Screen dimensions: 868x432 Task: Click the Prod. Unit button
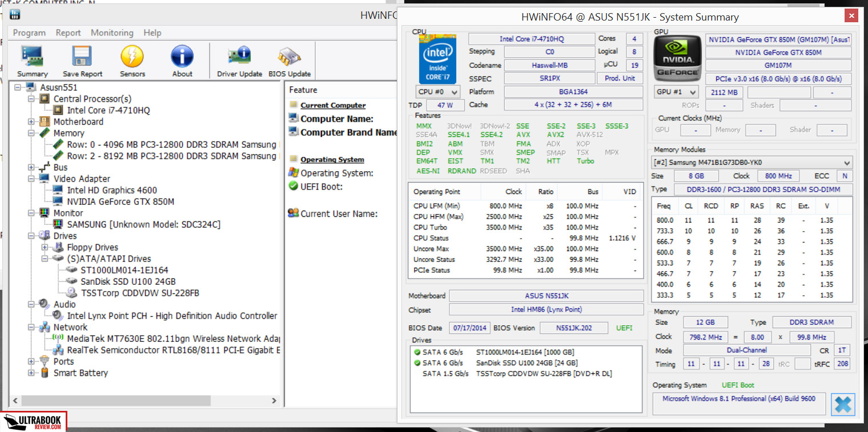(620, 78)
